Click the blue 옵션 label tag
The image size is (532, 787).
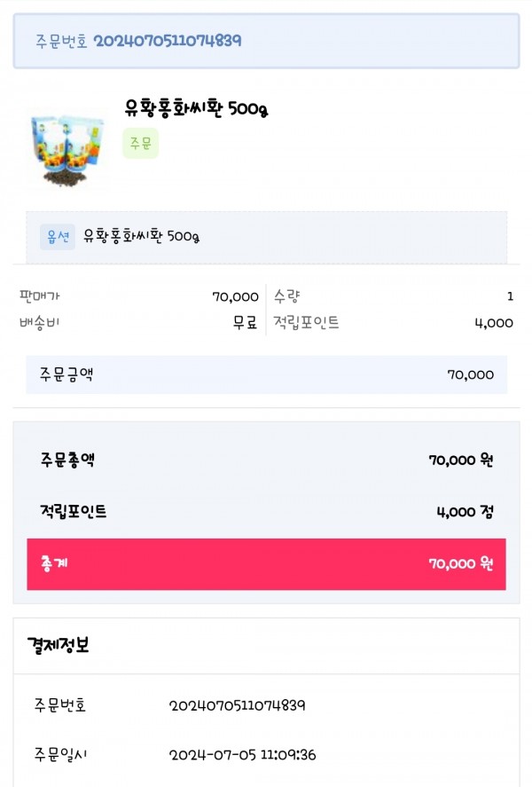58,236
